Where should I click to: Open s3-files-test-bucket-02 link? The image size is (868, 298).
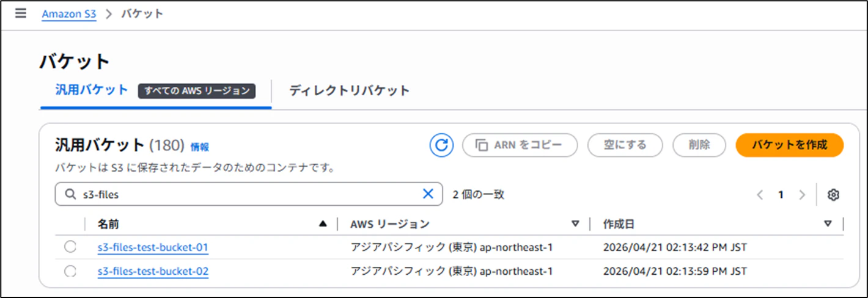tap(153, 272)
